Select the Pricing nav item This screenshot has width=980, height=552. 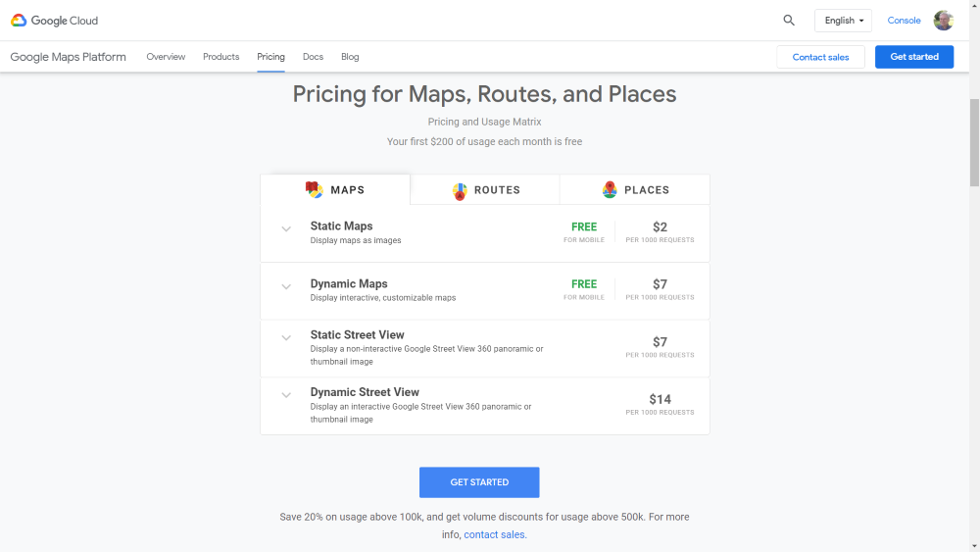[270, 57]
